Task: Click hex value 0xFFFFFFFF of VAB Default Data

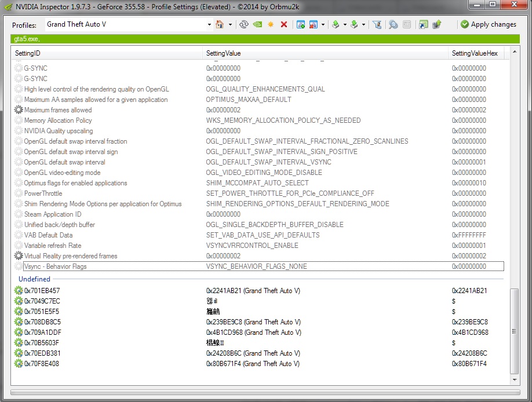Action: 469,235
